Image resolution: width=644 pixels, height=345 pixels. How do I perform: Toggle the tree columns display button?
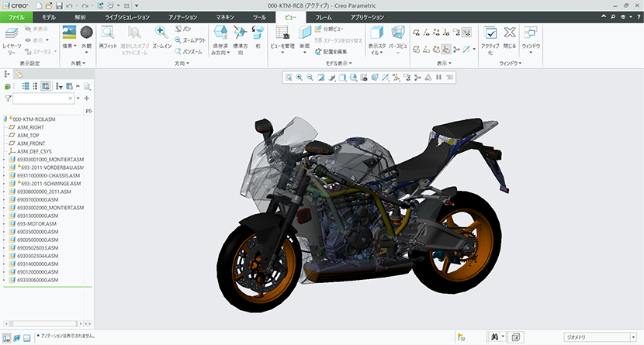tap(45, 86)
